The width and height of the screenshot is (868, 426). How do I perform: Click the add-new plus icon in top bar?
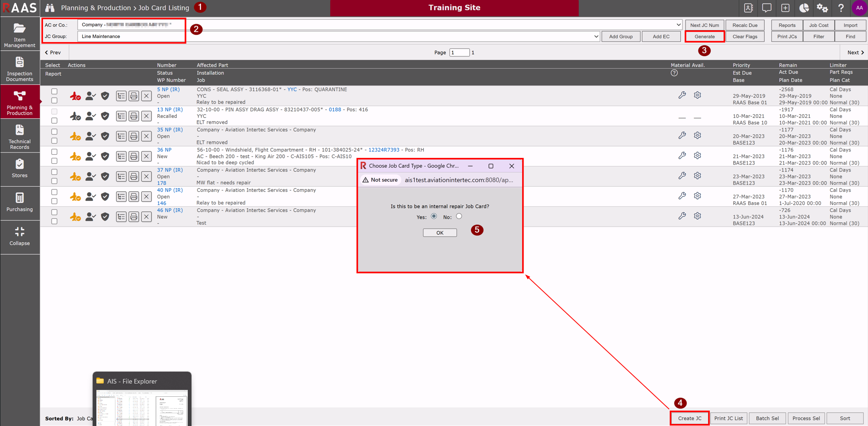[785, 8]
